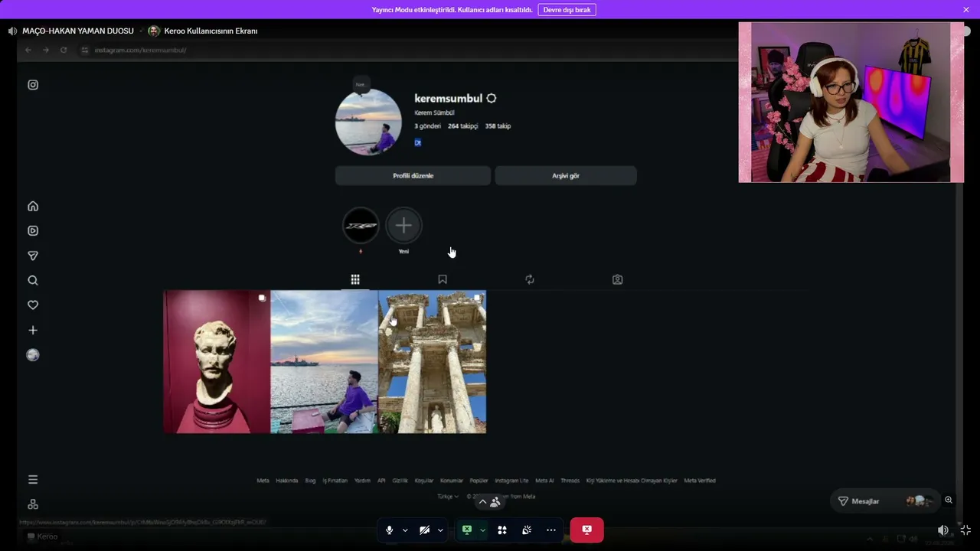Screen dimensions: 980x551
Task: Open the hamburger More menu in sidebar
Action: pos(33,480)
